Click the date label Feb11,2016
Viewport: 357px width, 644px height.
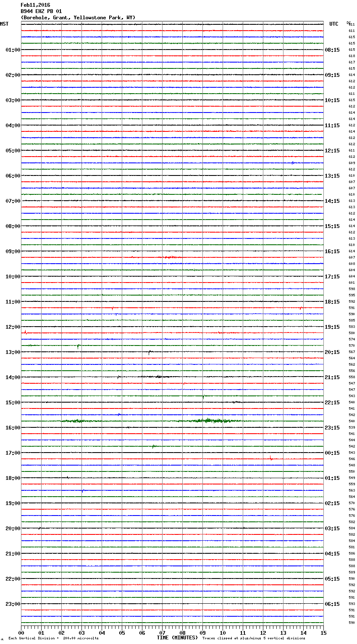point(35,5)
